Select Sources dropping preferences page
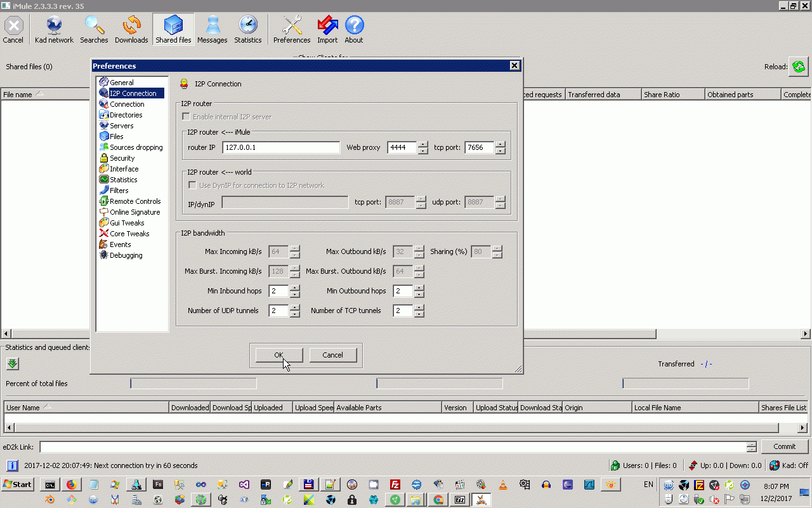This screenshot has height=508, width=812. coord(136,147)
